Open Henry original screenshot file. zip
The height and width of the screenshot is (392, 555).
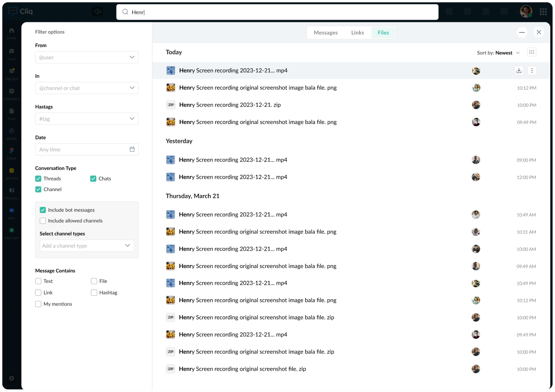pos(243,369)
